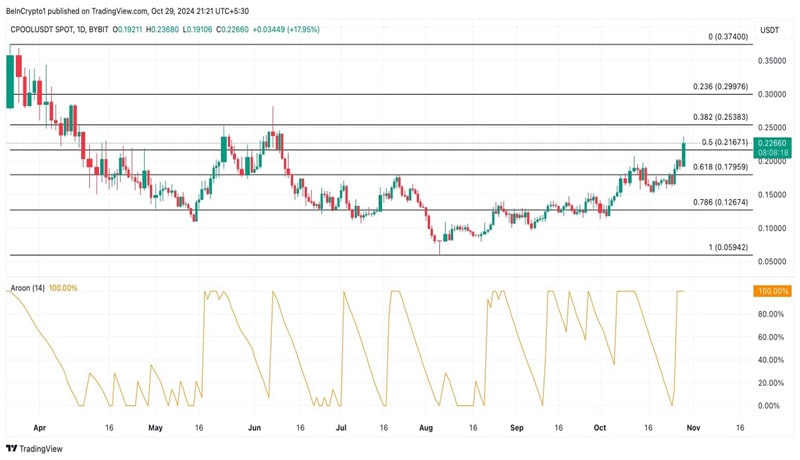This screenshot has height=460, width=800.
Task: Click the 80.00% Aroon axis label
Action: coord(770,314)
